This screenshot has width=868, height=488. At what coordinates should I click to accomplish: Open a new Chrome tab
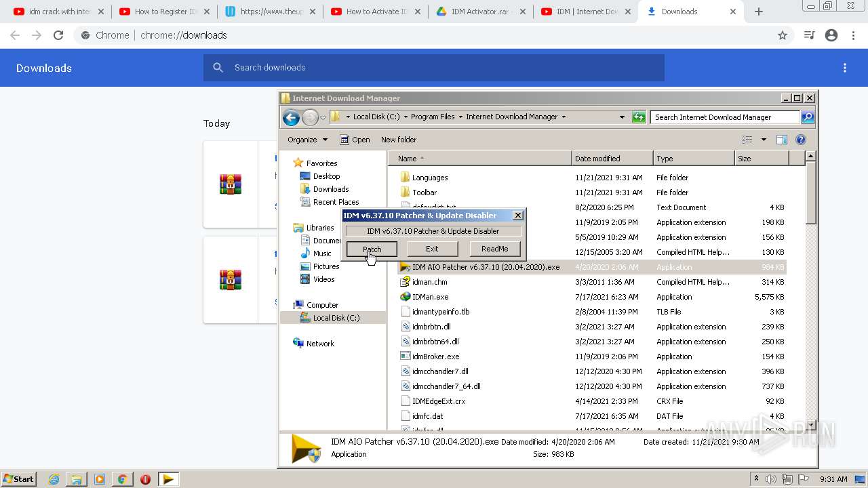(x=759, y=12)
